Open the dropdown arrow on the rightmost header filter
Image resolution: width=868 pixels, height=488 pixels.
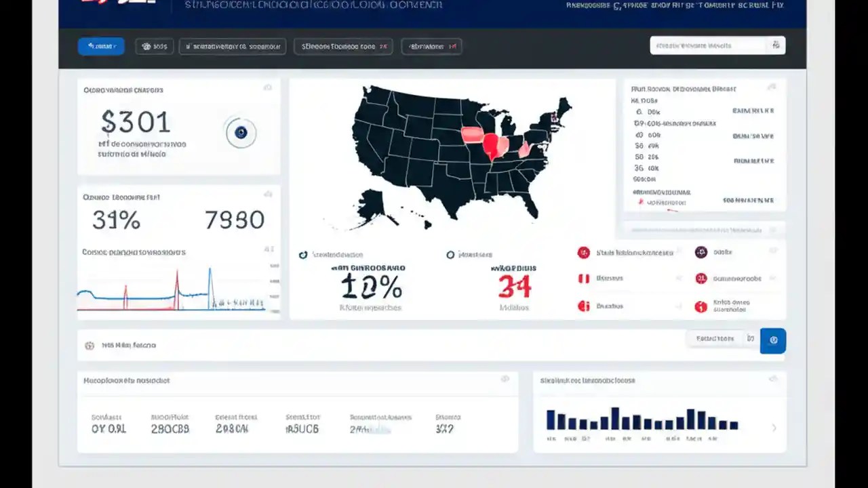[452, 46]
